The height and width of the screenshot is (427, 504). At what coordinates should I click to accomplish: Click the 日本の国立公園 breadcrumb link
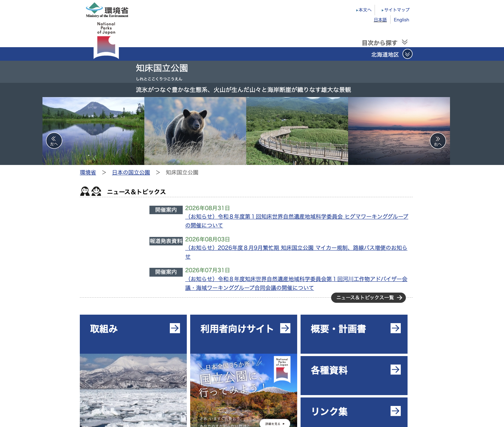click(x=131, y=172)
